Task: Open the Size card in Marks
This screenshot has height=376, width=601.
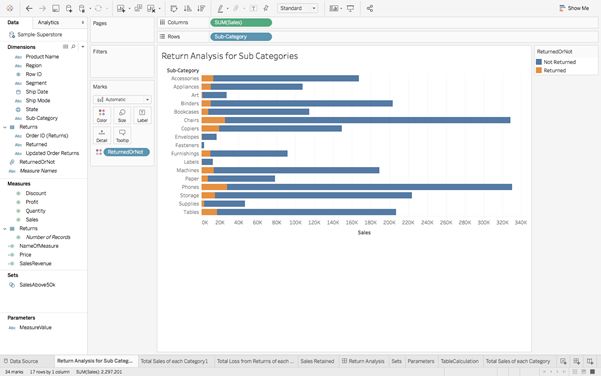Action: pyautogui.click(x=122, y=115)
